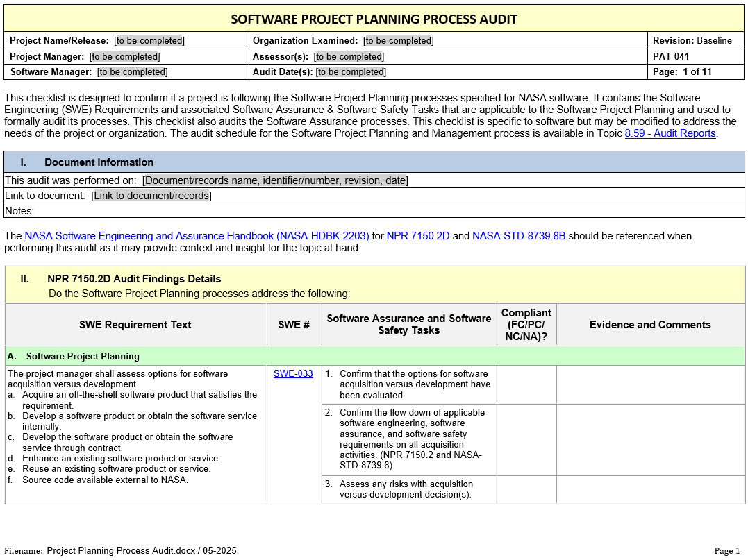Select the Assessor(s) placeholder field
748x560 pixels.
coord(349,56)
